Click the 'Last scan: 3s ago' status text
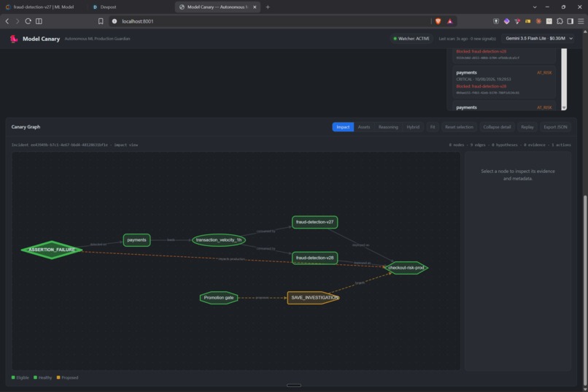 [467, 39]
